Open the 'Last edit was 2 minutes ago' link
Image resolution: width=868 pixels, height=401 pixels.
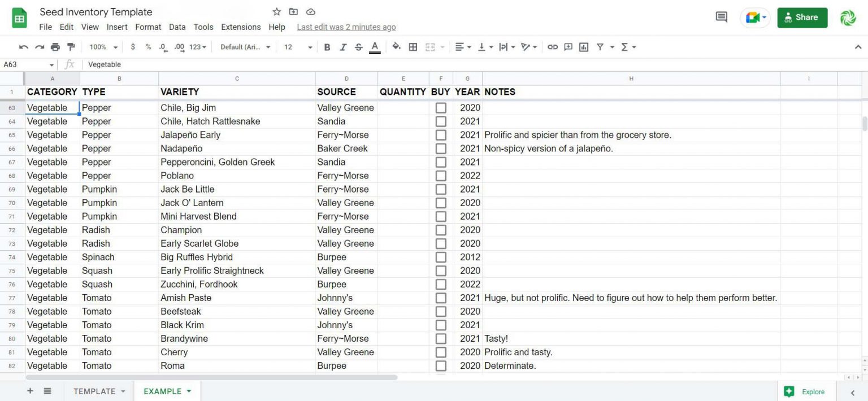(x=346, y=27)
